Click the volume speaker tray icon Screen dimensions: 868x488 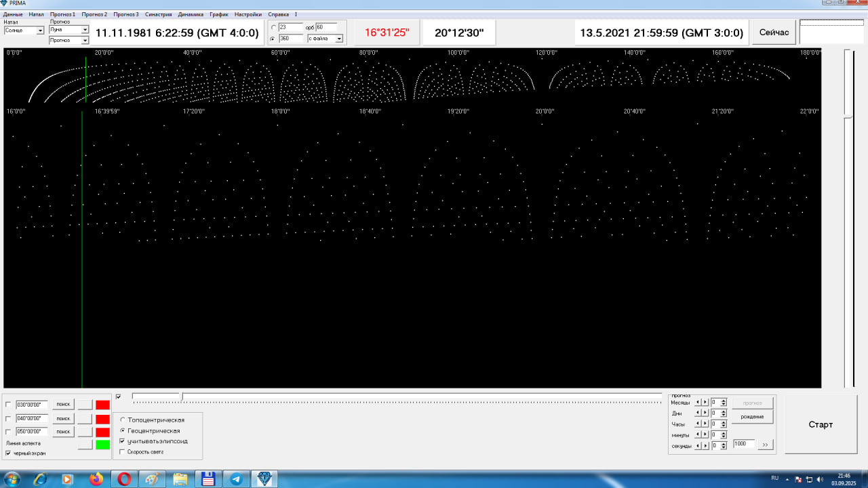tap(820, 479)
